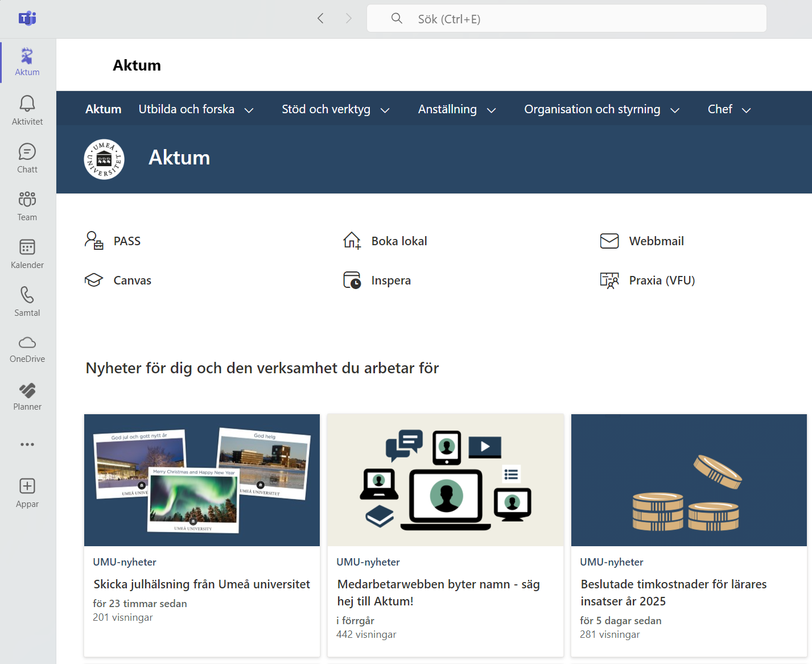Open the Inspera link
812x664 pixels.
[x=391, y=281]
